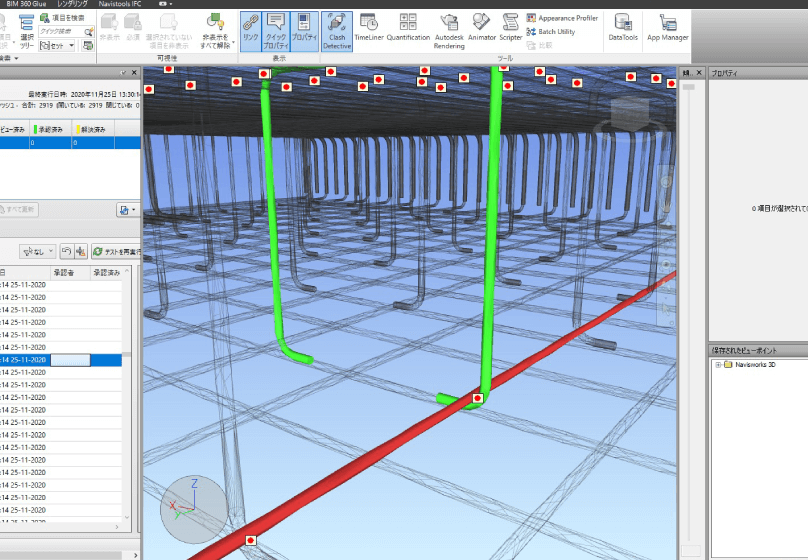This screenshot has height=560, width=808.
Task: Click the left green rebar in viewport
Action: tap(272, 222)
